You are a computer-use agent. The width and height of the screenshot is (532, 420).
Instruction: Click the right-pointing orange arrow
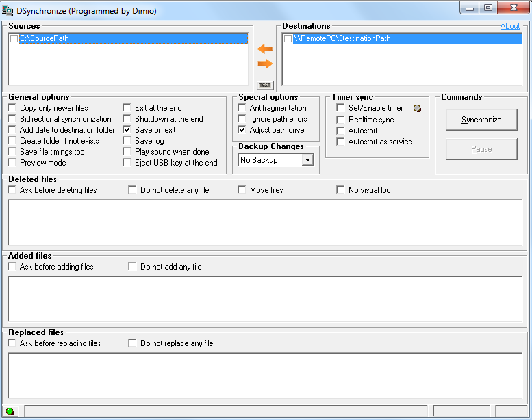coord(264,64)
